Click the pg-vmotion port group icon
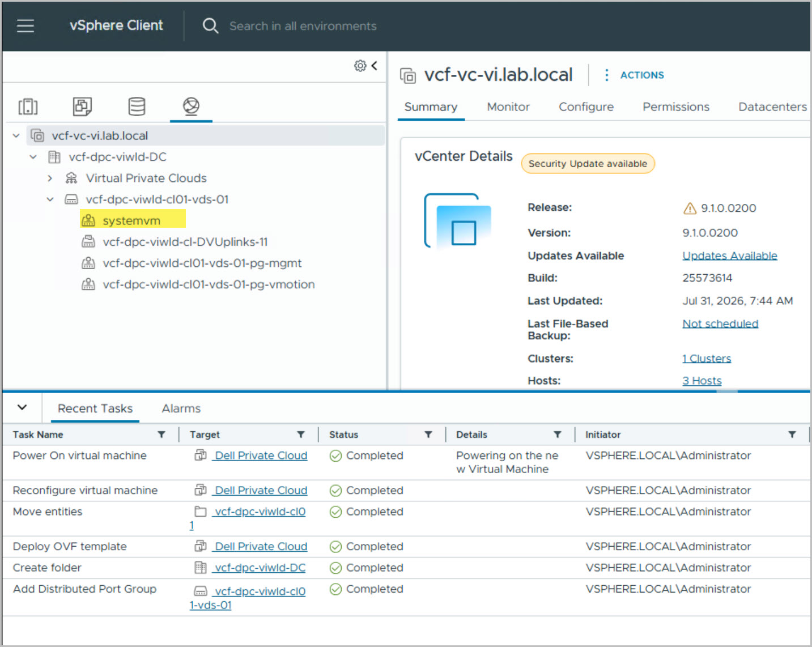Image resolution: width=812 pixels, height=647 pixels. pos(88,284)
